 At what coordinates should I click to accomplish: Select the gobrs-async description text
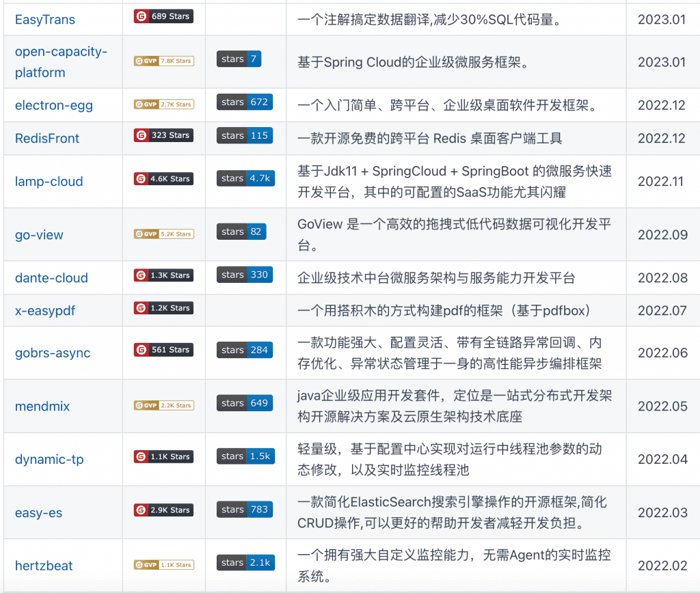point(450,353)
